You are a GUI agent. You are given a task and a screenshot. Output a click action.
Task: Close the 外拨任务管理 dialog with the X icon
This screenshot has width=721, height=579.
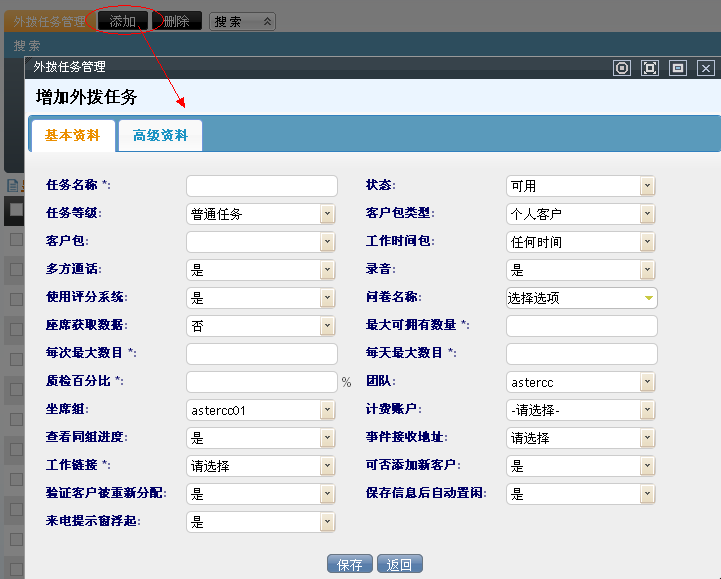click(x=706, y=68)
